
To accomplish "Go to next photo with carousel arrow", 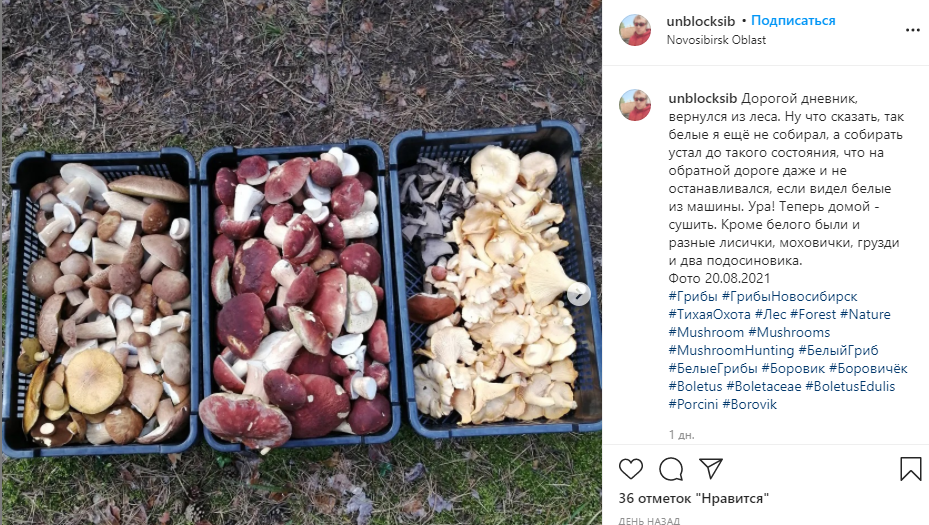I will (579, 294).
